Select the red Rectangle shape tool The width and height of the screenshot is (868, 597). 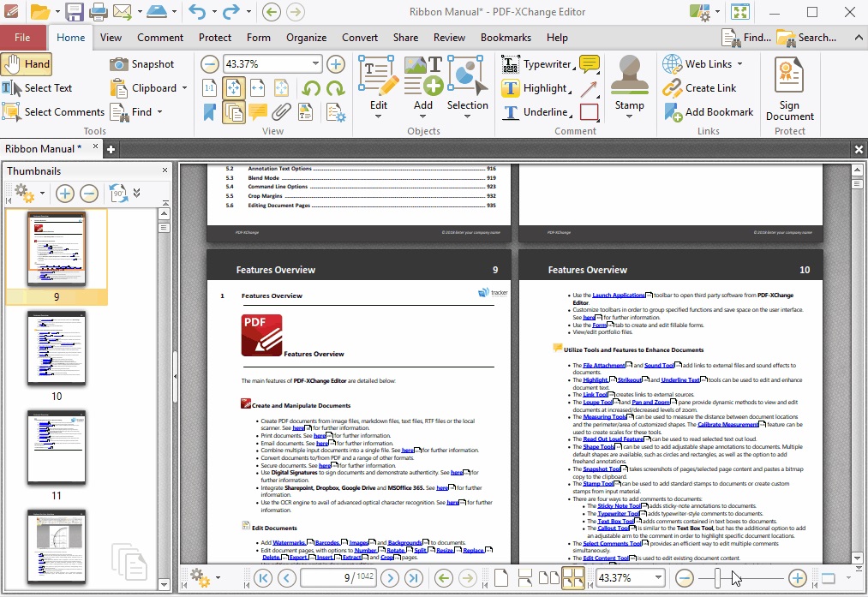589,112
